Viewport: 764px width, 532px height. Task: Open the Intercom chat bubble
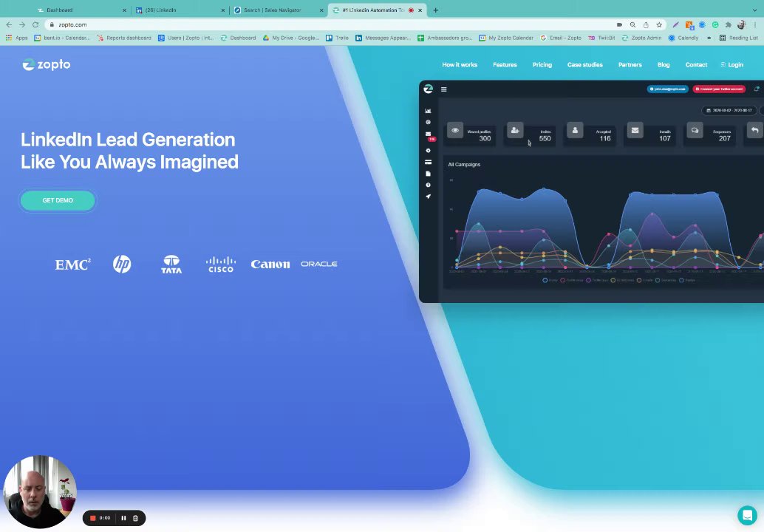point(747,515)
